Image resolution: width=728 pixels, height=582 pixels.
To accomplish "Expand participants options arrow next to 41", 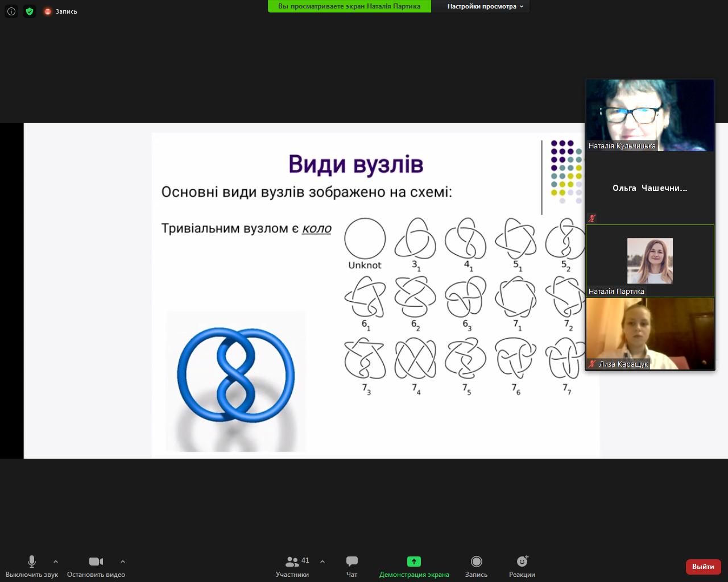I will (322, 562).
